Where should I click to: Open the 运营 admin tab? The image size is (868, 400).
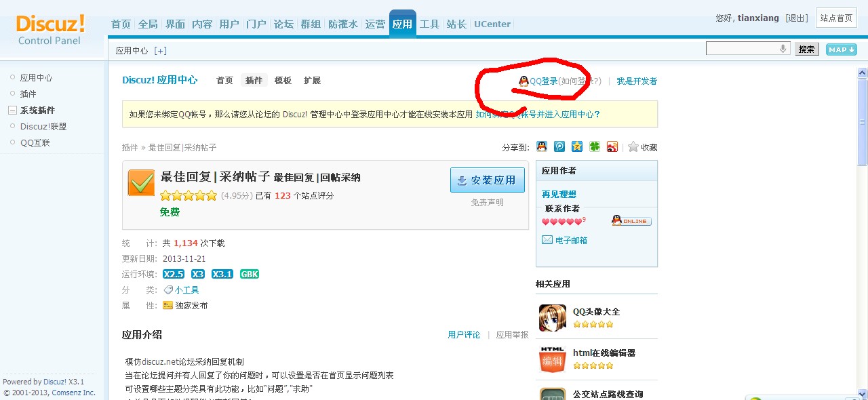(375, 24)
